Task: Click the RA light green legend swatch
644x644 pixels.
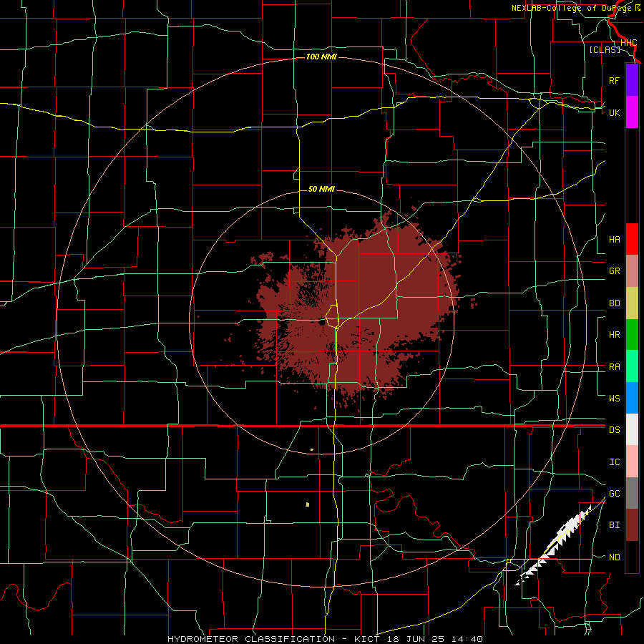Action: click(x=632, y=366)
